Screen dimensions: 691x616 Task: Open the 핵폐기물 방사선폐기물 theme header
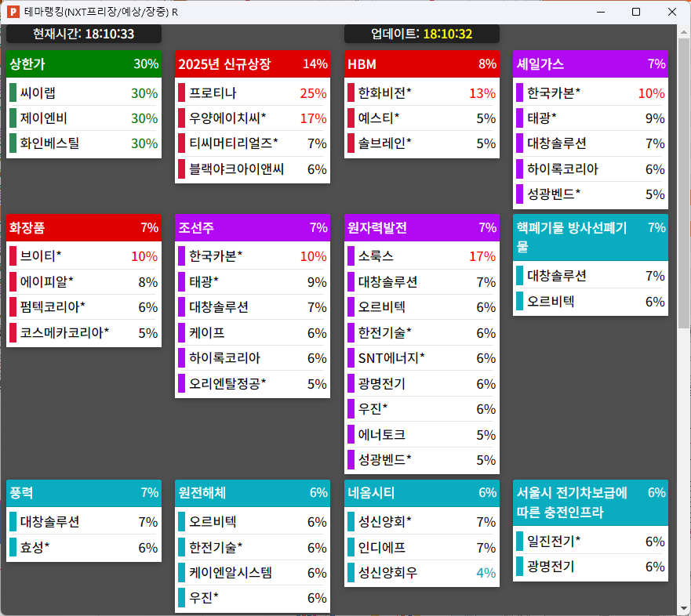pos(591,237)
